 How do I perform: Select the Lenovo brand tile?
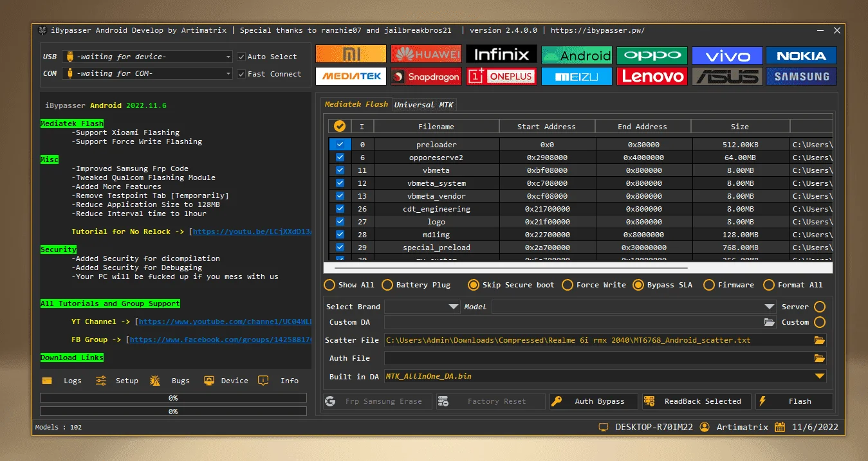click(652, 76)
